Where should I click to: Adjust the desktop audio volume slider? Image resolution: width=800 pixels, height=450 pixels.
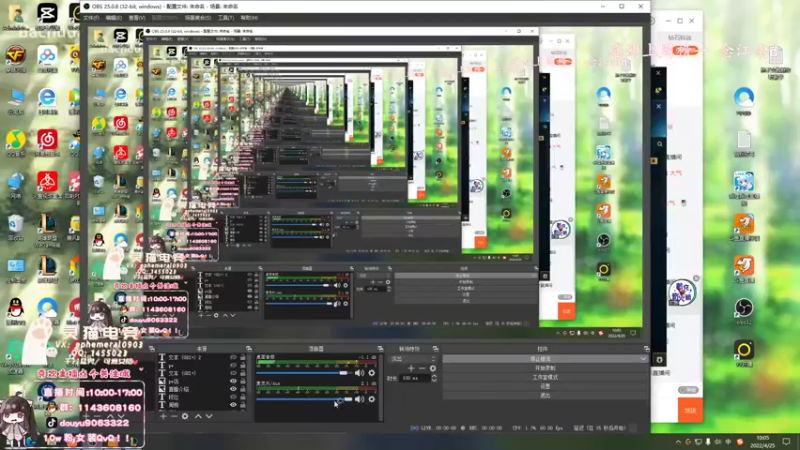(x=304, y=373)
